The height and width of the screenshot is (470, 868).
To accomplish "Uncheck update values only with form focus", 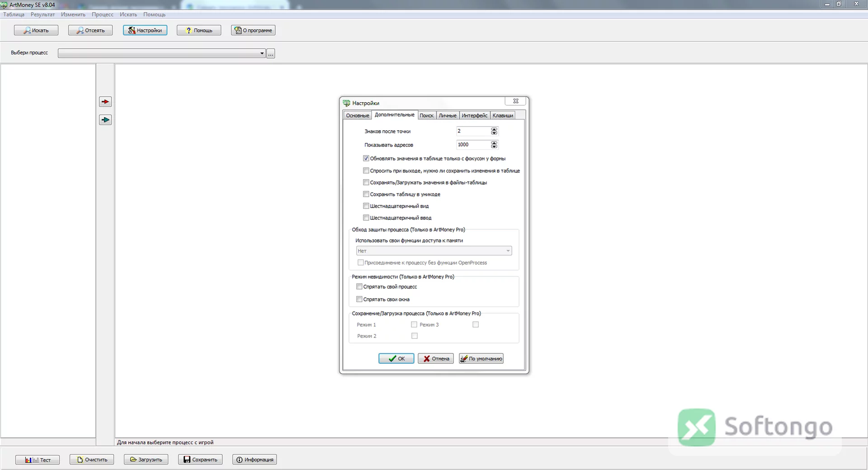I will point(366,158).
